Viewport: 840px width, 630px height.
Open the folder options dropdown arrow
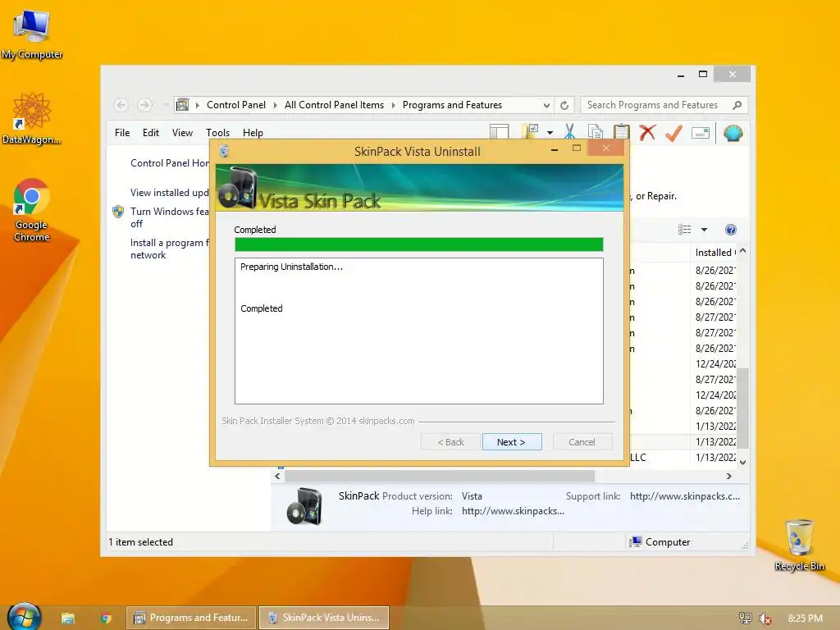click(x=550, y=132)
